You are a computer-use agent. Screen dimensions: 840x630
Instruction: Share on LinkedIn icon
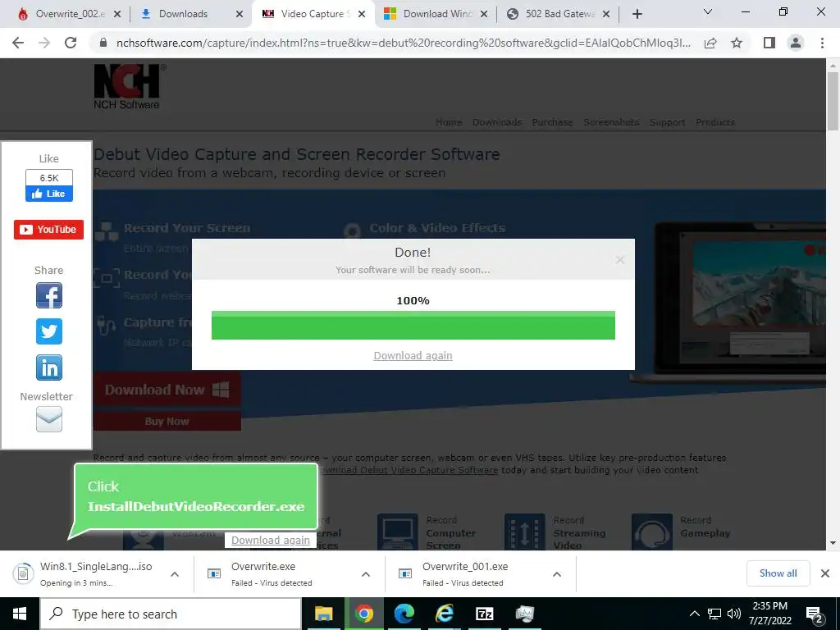point(48,367)
